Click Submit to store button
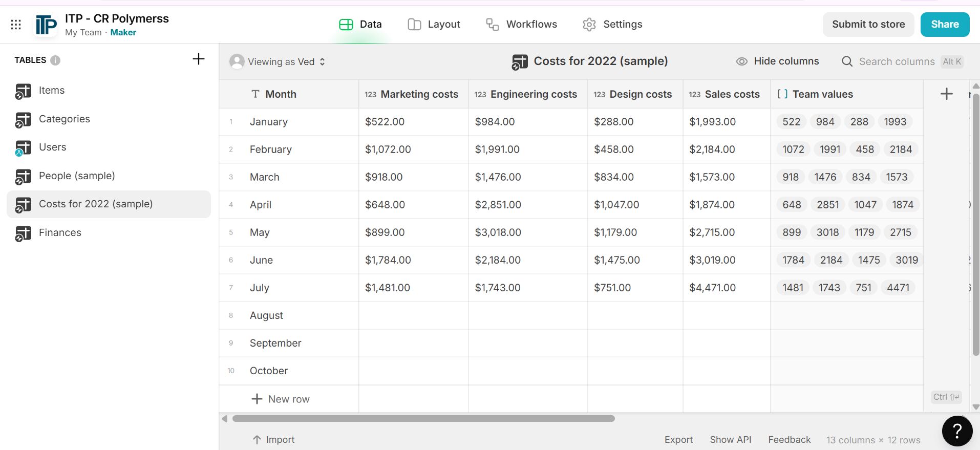The image size is (980, 450). [x=868, y=25]
